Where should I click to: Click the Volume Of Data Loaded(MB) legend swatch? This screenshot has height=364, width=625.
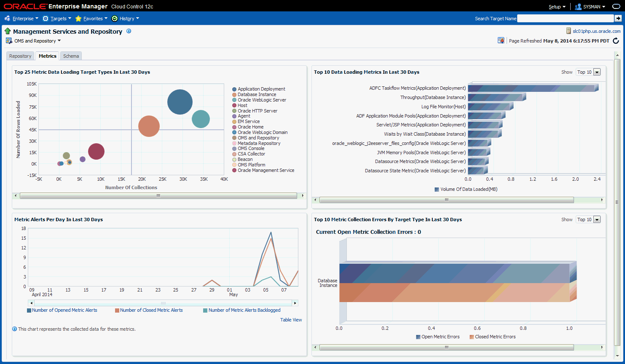[x=437, y=190]
